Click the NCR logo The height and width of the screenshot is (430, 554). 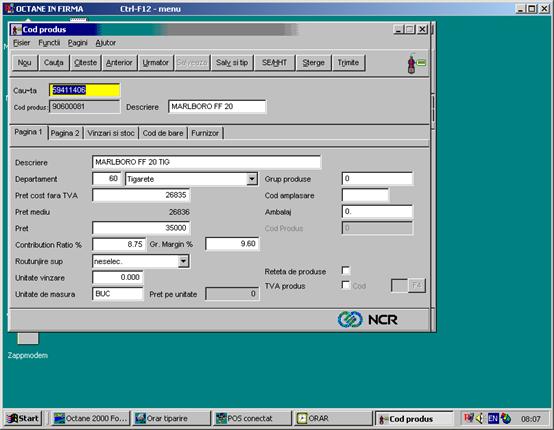[x=367, y=319]
